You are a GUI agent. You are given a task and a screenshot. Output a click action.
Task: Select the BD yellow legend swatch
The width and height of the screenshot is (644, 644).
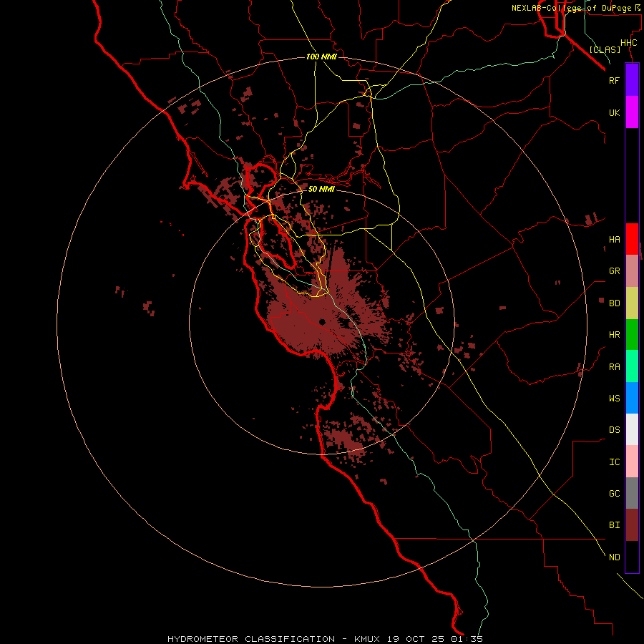pos(632,303)
